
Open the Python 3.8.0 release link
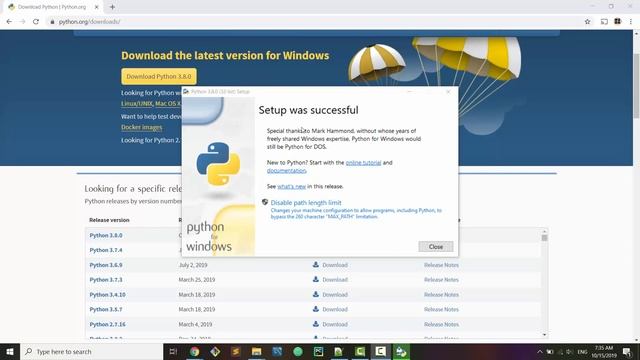pyautogui.click(x=106, y=236)
